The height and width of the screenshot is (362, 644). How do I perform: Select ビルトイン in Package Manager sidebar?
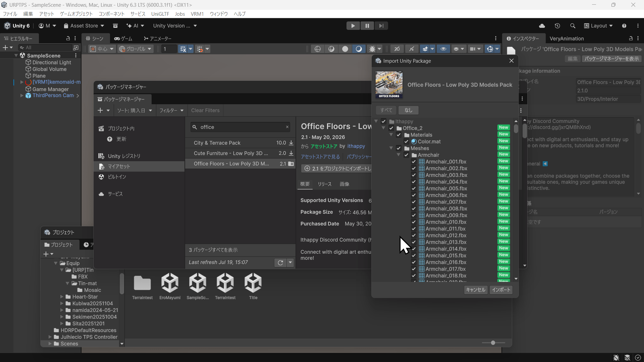point(139,177)
